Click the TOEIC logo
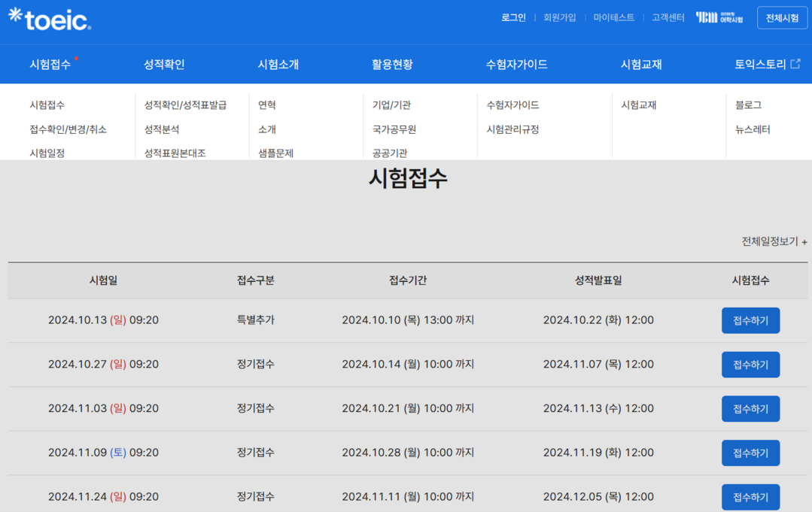 (50, 19)
